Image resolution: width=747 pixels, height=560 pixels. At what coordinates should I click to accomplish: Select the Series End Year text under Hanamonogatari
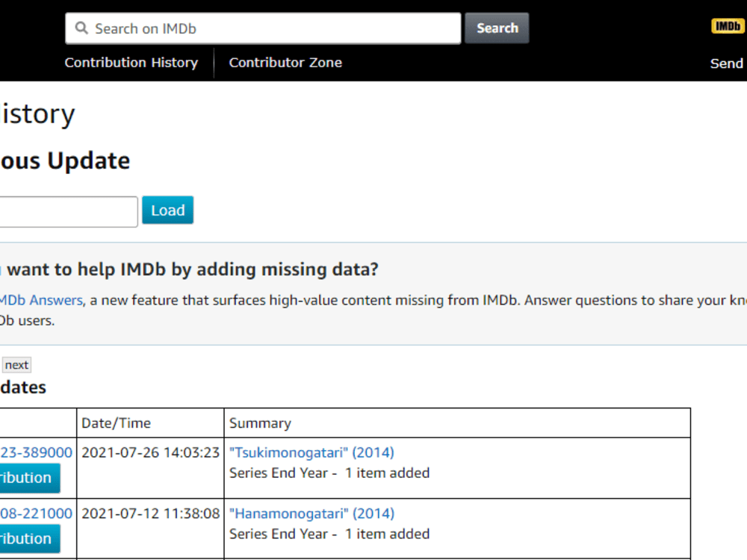(x=329, y=534)
